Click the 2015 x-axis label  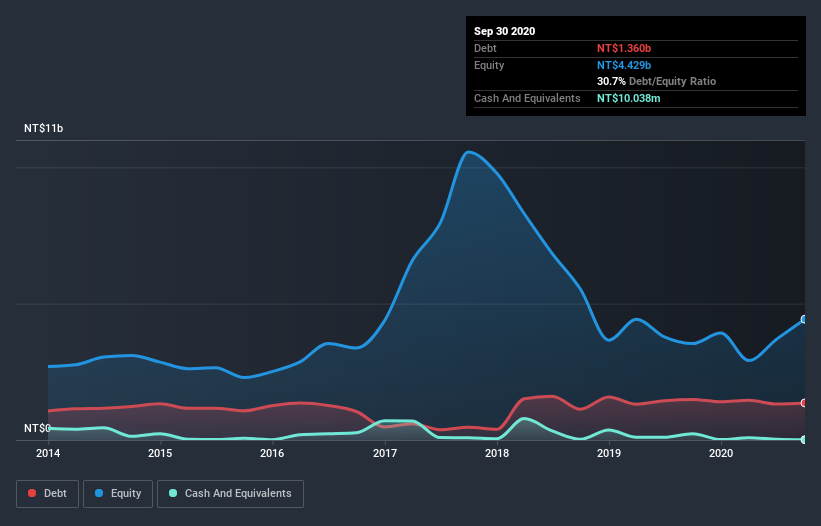160,453
